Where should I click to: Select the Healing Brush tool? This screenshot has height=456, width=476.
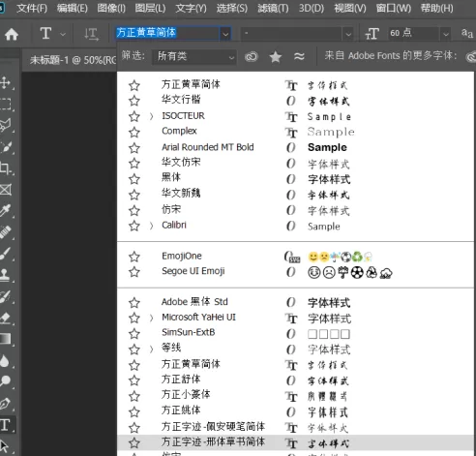click(x=6, y=232)
